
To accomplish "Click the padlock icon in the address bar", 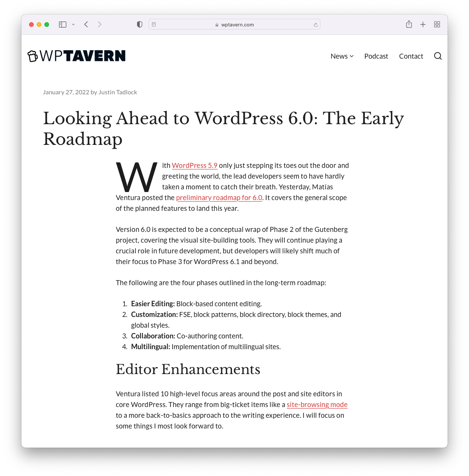I will 217,25.
